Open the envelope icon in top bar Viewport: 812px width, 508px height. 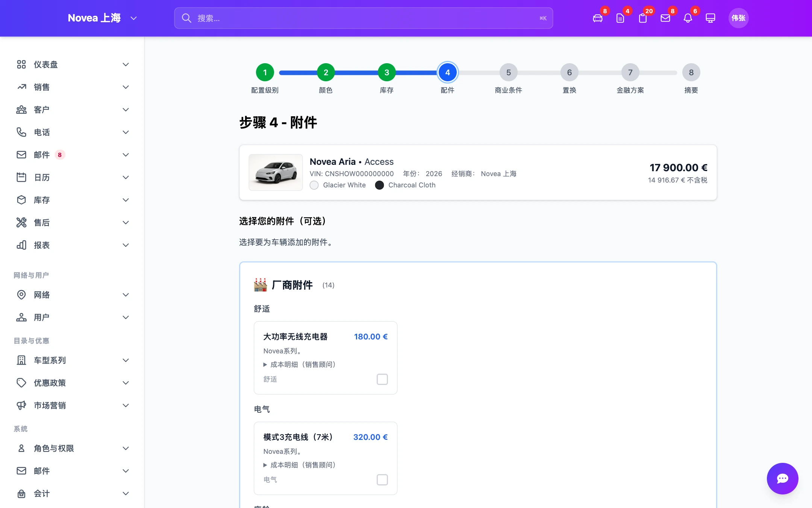point(665,18)
